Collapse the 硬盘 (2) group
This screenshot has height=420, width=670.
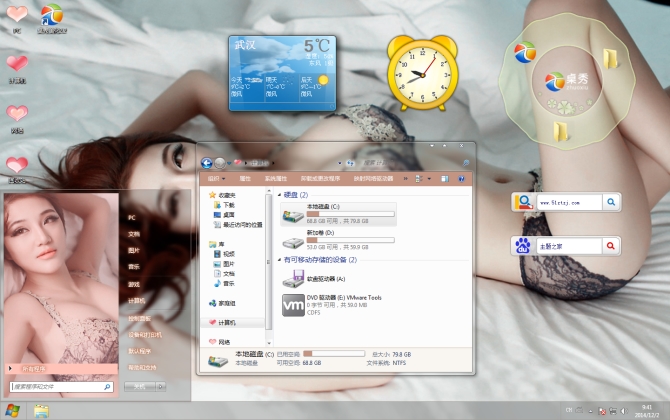click(x=280, y=195)
